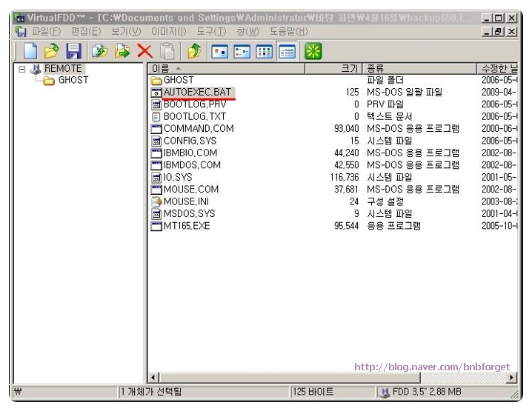Open the 창(W) menu
This screenshot has height=411, width=532.
coord(247,32)
